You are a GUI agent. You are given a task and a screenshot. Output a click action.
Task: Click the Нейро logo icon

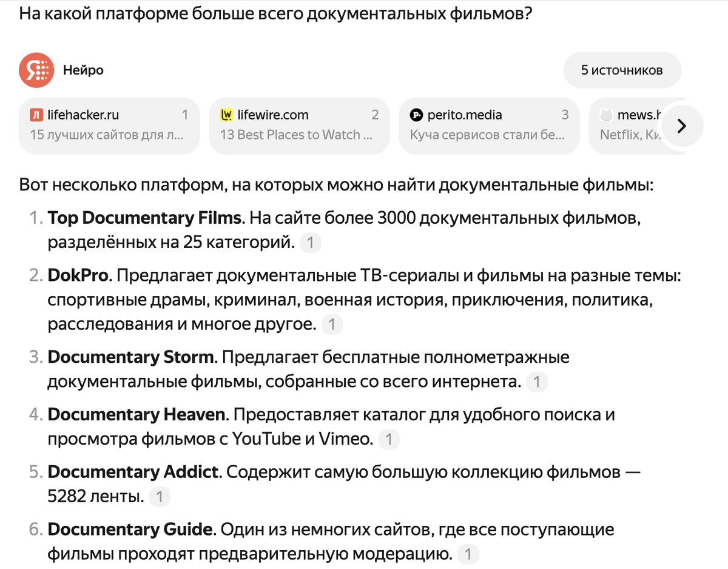pyautogui.click(x=36, y=70)
